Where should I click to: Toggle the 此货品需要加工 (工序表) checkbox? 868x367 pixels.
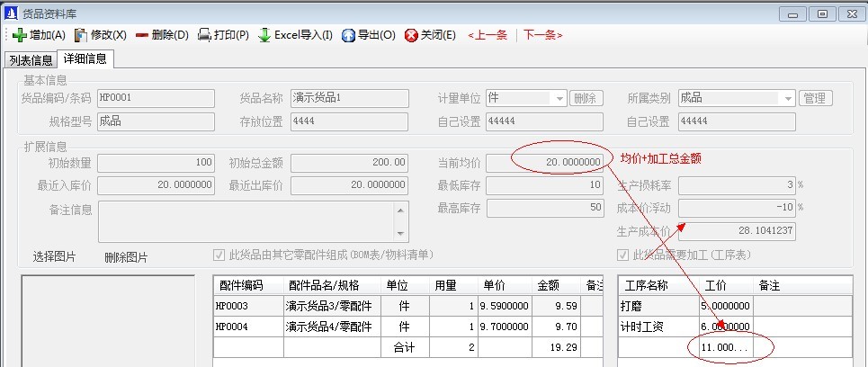623,255
